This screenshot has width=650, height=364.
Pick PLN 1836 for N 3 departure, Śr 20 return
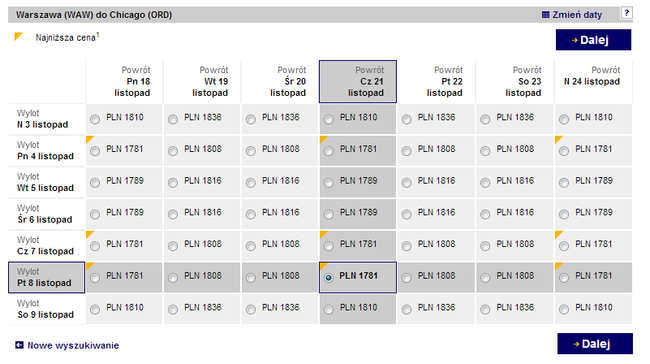[250, 119]
